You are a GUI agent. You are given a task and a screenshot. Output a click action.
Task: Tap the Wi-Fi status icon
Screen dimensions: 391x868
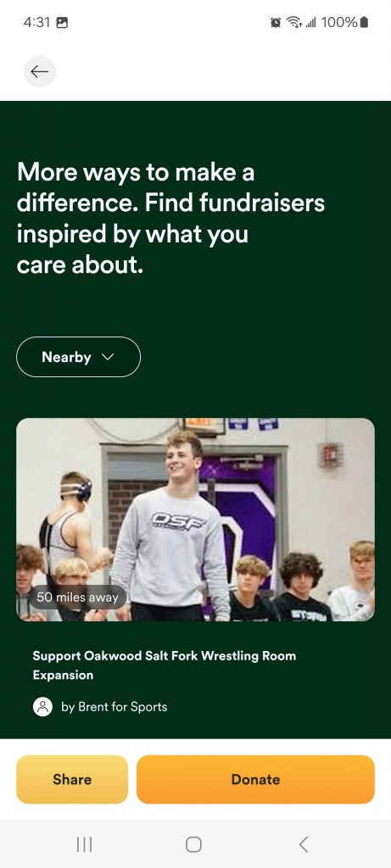coord(294,22)
